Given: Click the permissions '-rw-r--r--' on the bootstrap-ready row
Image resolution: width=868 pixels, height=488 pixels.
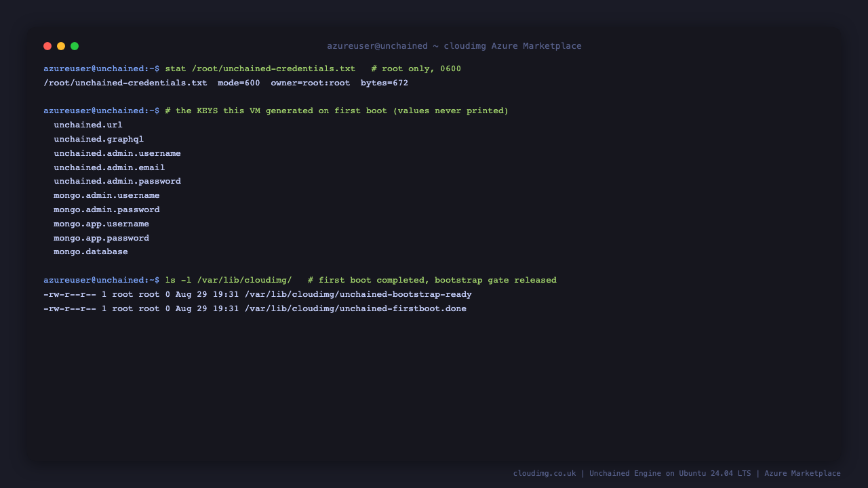Looking at the screenshot, I should tap(70, 295).
